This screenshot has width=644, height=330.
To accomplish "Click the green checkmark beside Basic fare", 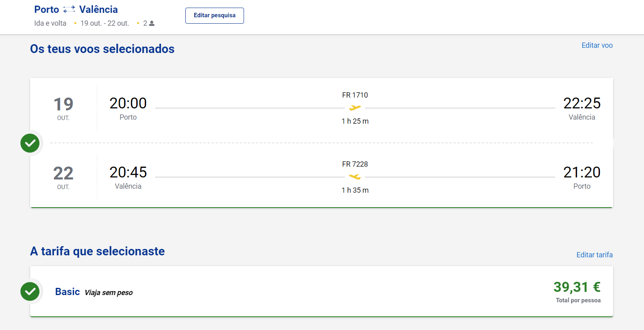I will point(30,291).
